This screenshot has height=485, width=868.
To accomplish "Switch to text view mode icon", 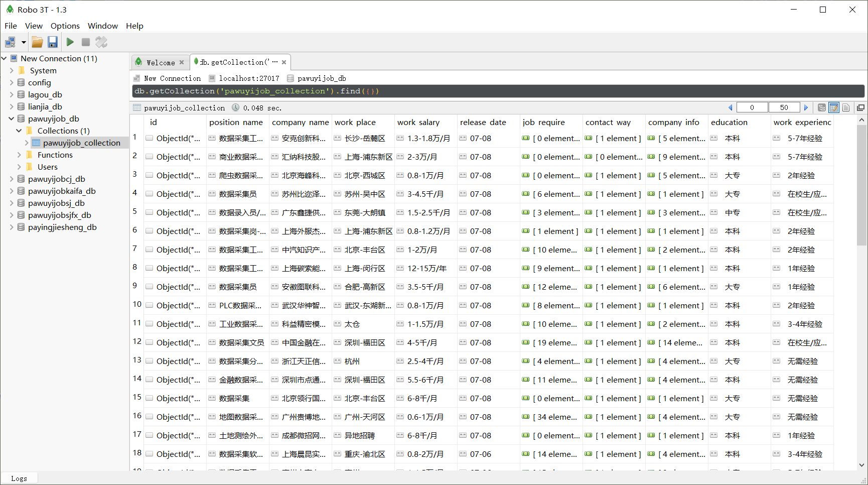I will pos(846,107).
